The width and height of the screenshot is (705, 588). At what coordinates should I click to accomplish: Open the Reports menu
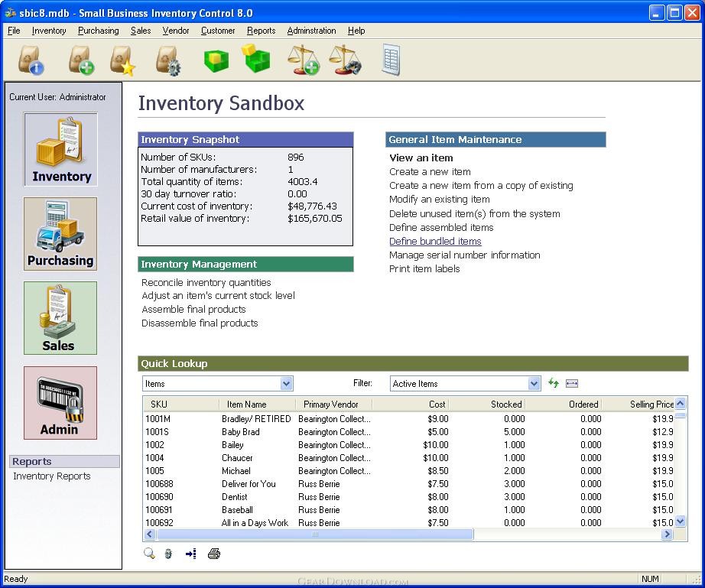[x=262, y=31]
